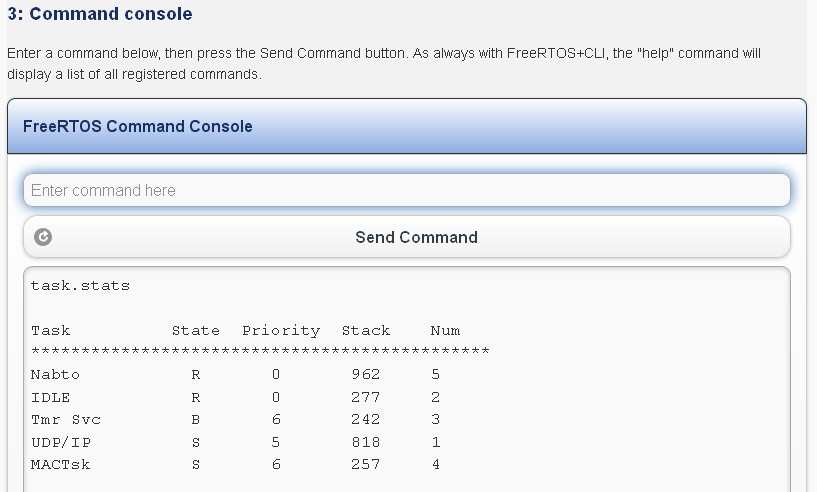
Task: Select the Nabto task name in output
Action: click(x=55, y=375)
